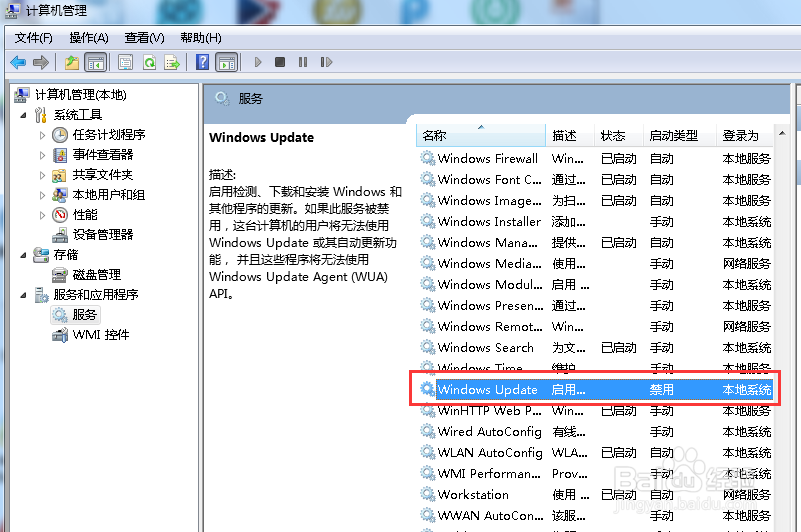Screen dimensions: 801x532
Task: Click the Forward arrow toolbar icon
Action: pos(41,62)
